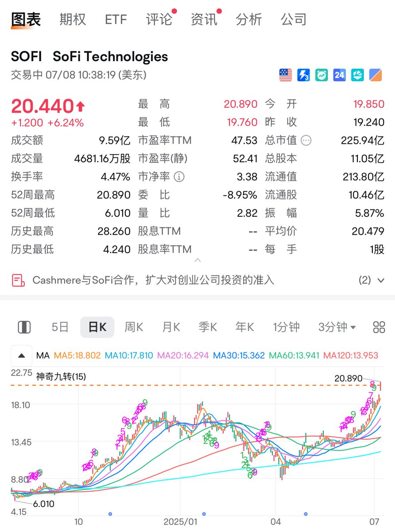This screenshot has height=532, width=395.
Task: Tap the blue event dot near 2025/01
Action: tap(204, 514)
